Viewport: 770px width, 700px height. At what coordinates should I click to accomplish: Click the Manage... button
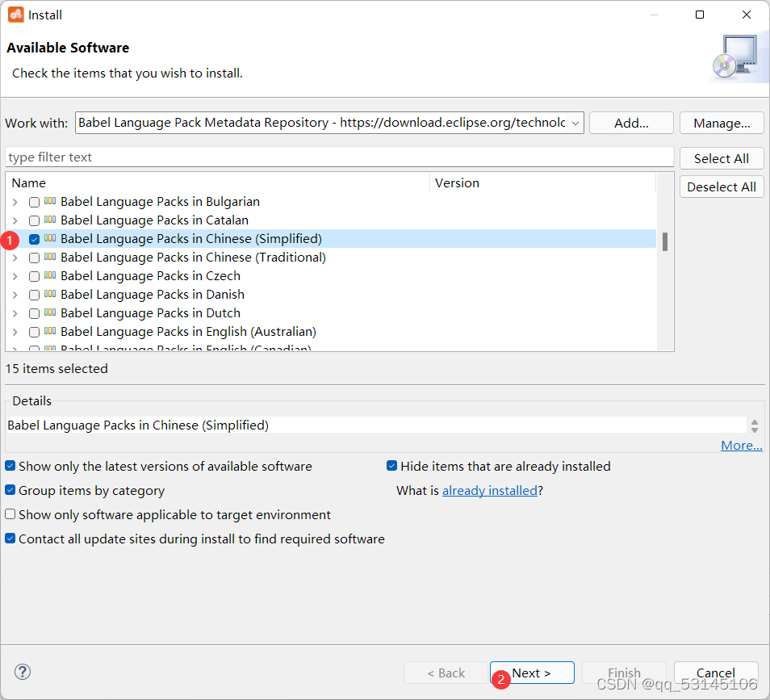pyautogui.click(x=722, y=123)
